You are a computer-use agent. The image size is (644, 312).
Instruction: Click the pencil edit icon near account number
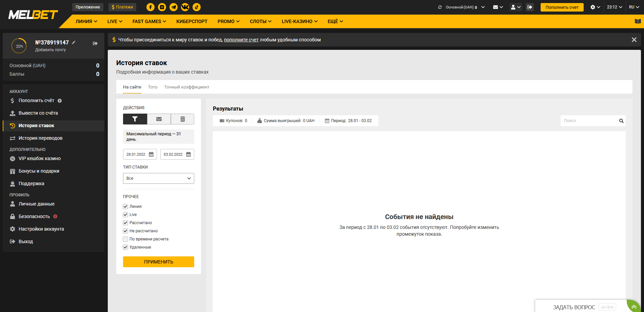(x=74, y=42)
